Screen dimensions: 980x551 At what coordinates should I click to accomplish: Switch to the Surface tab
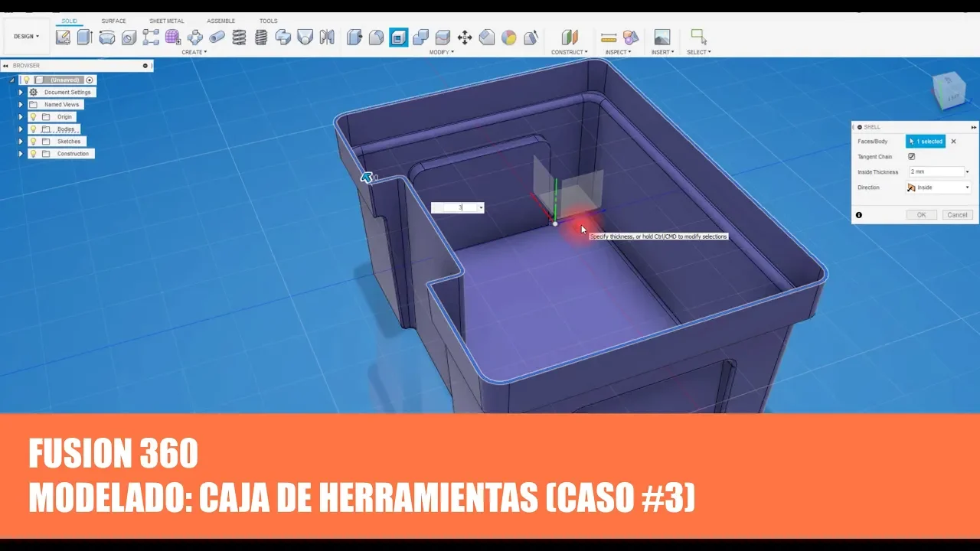[x=113, y=21]
